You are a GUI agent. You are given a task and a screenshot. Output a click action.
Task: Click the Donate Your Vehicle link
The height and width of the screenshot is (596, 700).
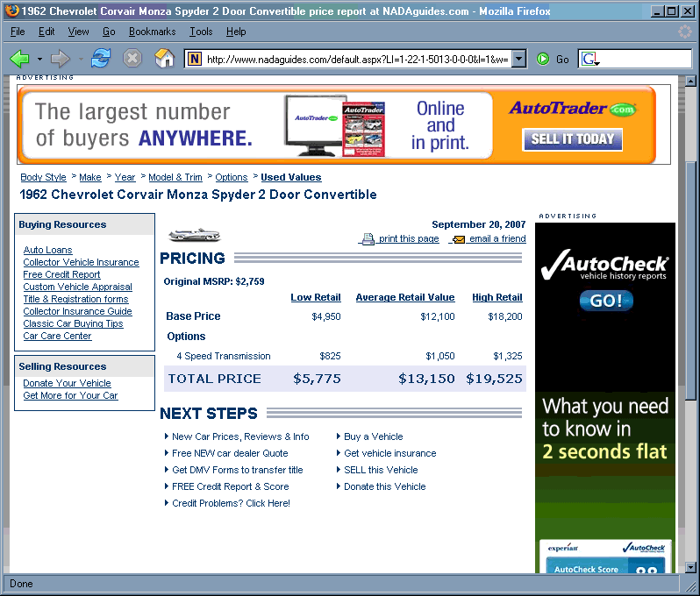click(67, 383)
